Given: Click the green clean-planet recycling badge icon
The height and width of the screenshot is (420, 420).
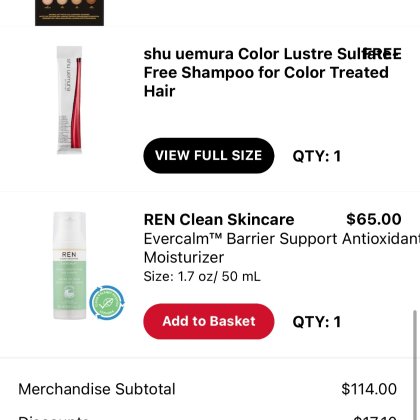Looking at the screenshot, I should pyautogui.click(x=107, y=303).
